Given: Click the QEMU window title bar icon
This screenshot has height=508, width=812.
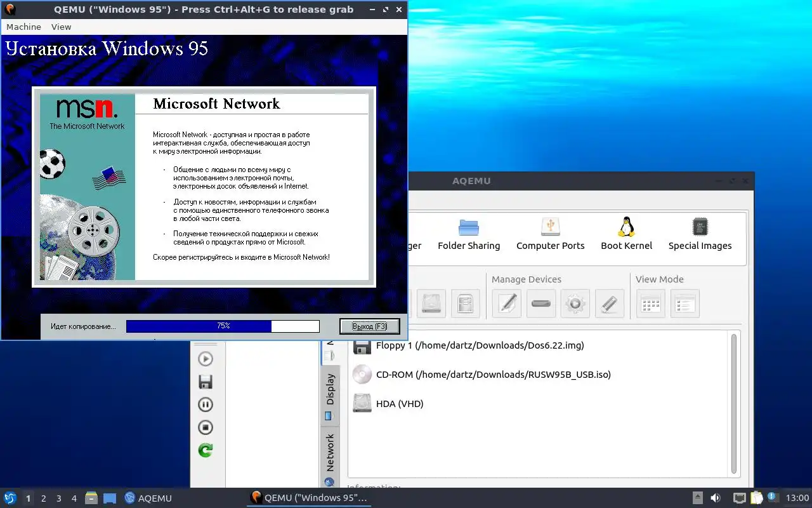Looking at the screenshot, I should (x=10, y=10).
